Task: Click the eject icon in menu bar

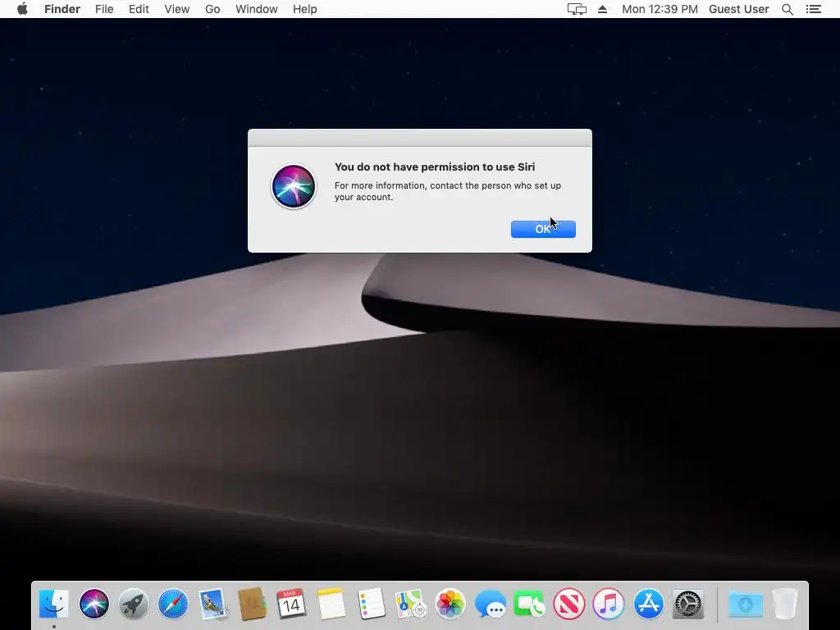Action: (x=603, y=9)
